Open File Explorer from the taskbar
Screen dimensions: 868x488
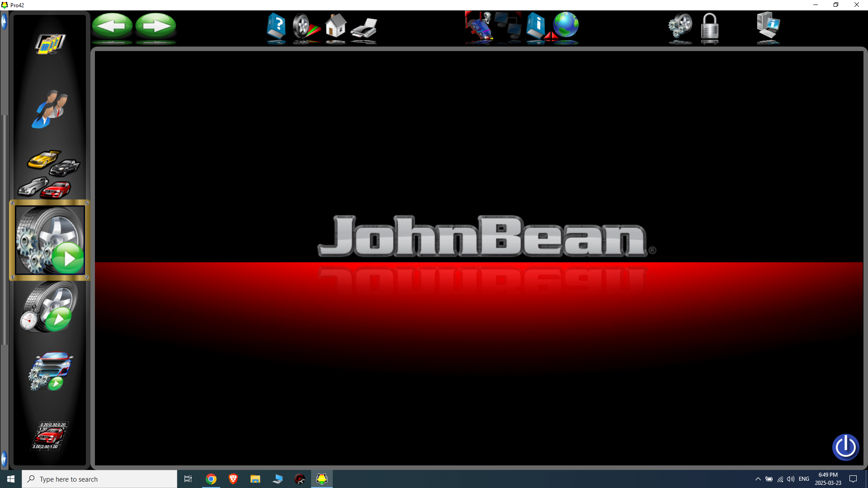[x=255, y=479]
